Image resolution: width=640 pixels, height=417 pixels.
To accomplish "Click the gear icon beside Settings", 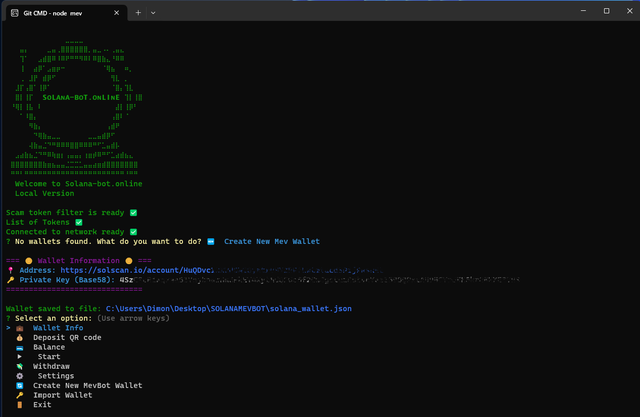I will point(20,376).
